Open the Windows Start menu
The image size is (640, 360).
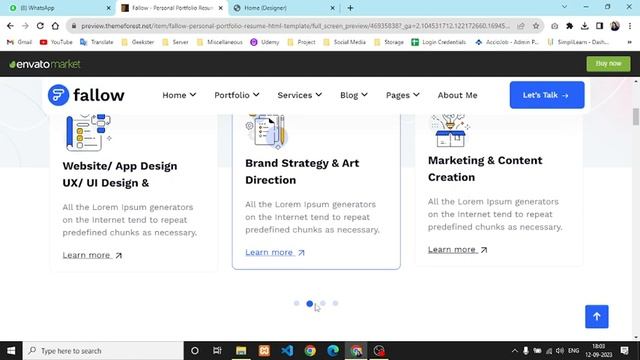coord(11,351)
